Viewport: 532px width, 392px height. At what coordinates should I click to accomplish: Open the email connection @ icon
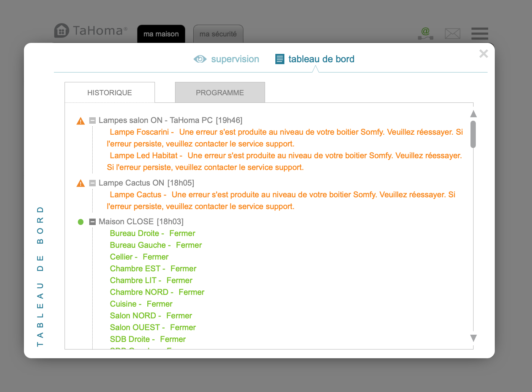click(425, 33)
